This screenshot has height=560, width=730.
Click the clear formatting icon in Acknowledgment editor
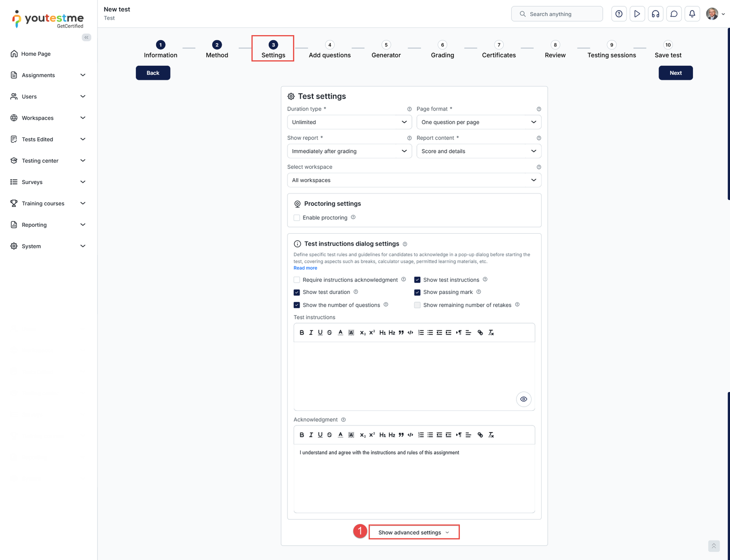click(491, 434)
